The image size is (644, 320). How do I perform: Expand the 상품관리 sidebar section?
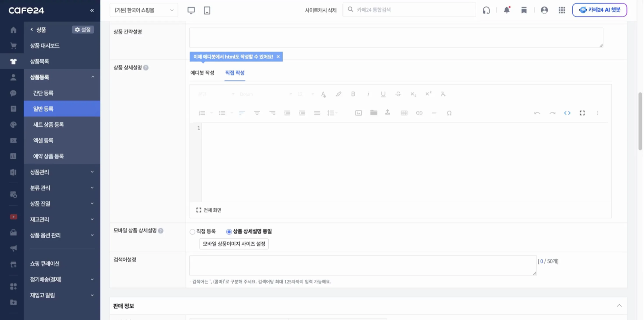[x=62, y=172]
